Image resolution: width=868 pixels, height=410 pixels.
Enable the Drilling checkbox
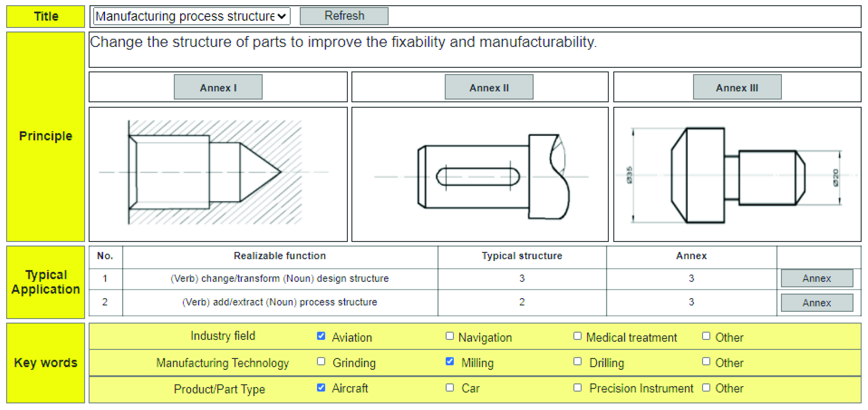(x=577, y=361)
